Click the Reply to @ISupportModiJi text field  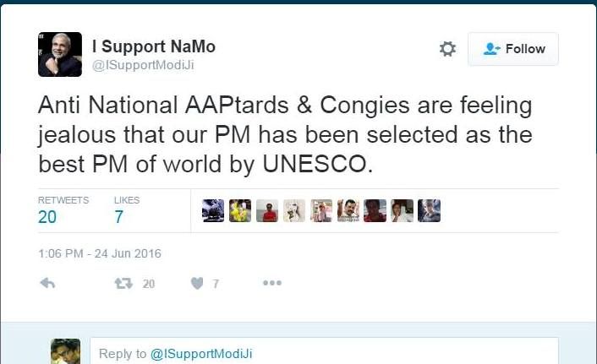coord(324,353)
